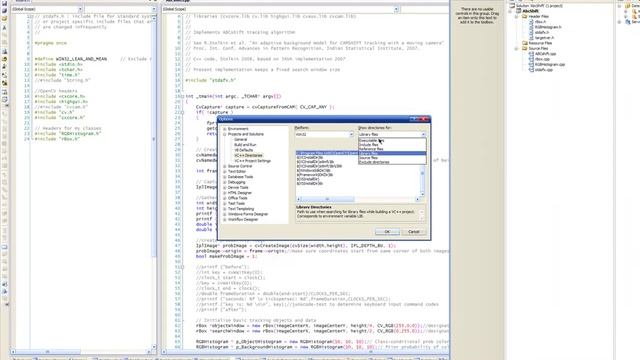
Task: Select the ABCshift project node
Action: 531,11
